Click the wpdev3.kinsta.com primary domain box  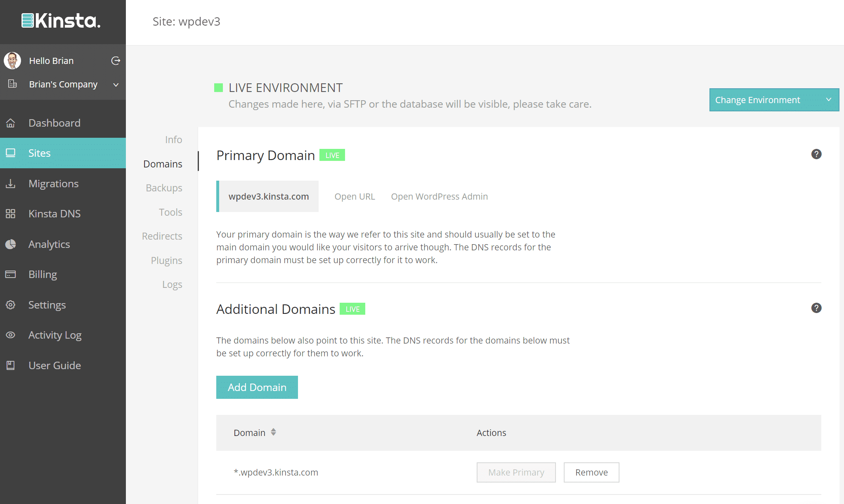(x=267, y=196)
